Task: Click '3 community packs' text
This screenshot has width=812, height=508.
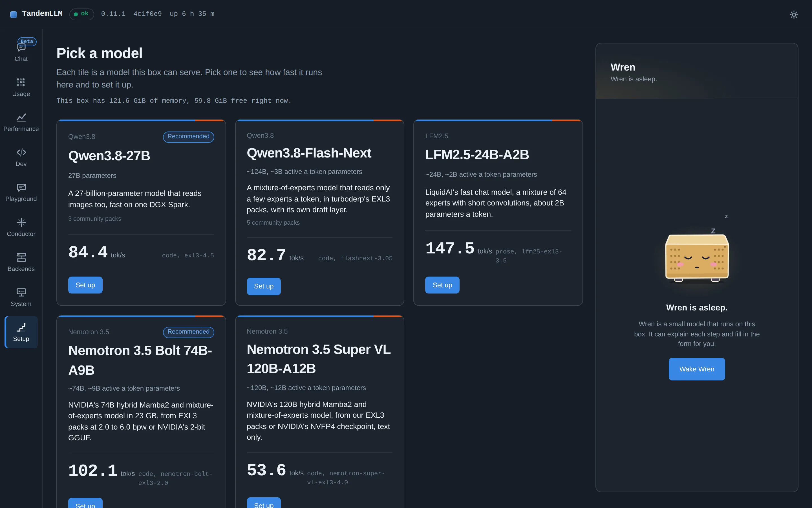Action: click(95, 219)
